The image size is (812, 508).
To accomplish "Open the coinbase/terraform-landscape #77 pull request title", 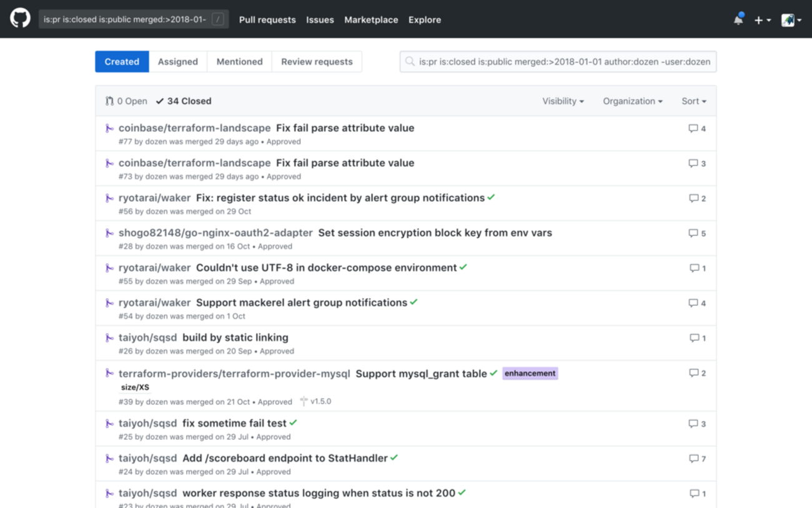I will pyautogui.click(x=345, y=128).
